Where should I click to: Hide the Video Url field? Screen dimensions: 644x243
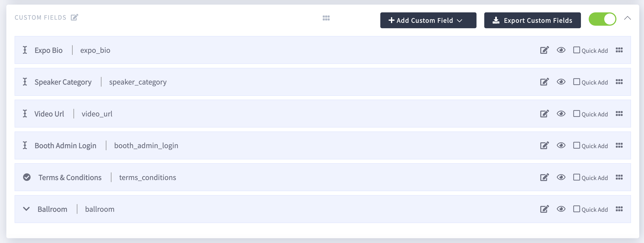(x=561, y=114)
